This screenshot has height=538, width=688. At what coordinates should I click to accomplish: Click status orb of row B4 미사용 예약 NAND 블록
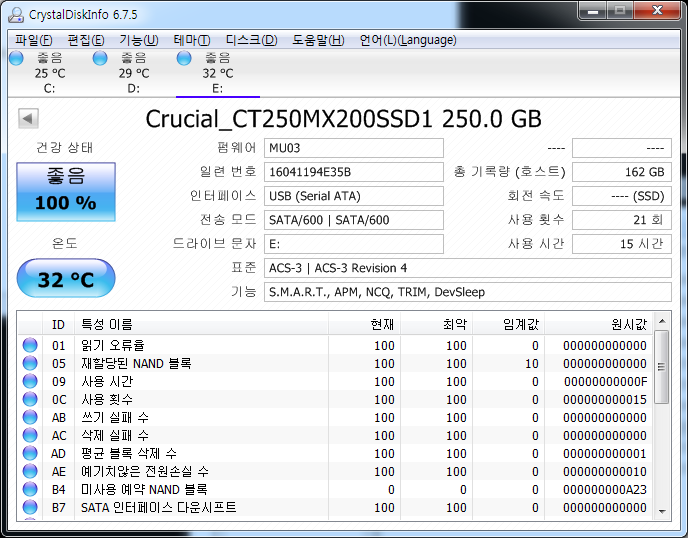(30, 489)
